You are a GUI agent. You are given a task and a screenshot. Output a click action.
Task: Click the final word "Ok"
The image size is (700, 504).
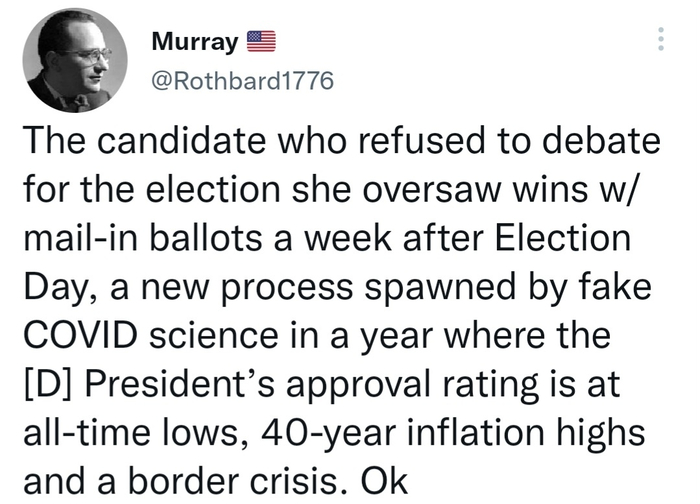(x=385, y=479)
